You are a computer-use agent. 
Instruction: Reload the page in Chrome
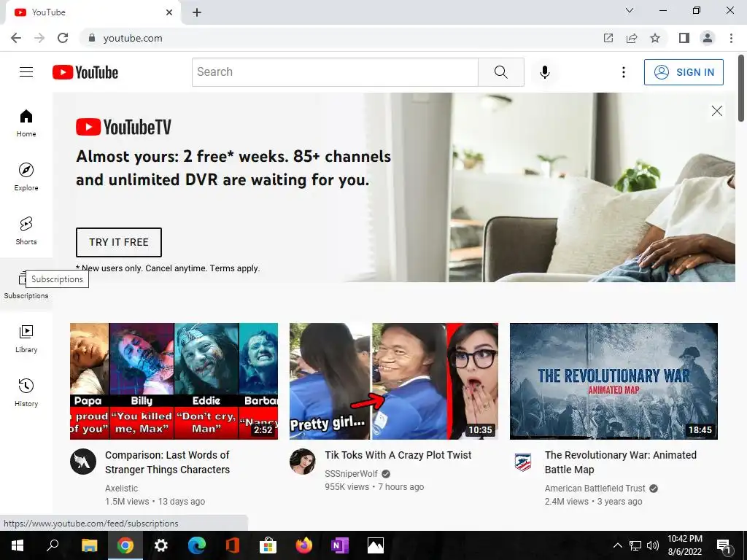(63, 38)
